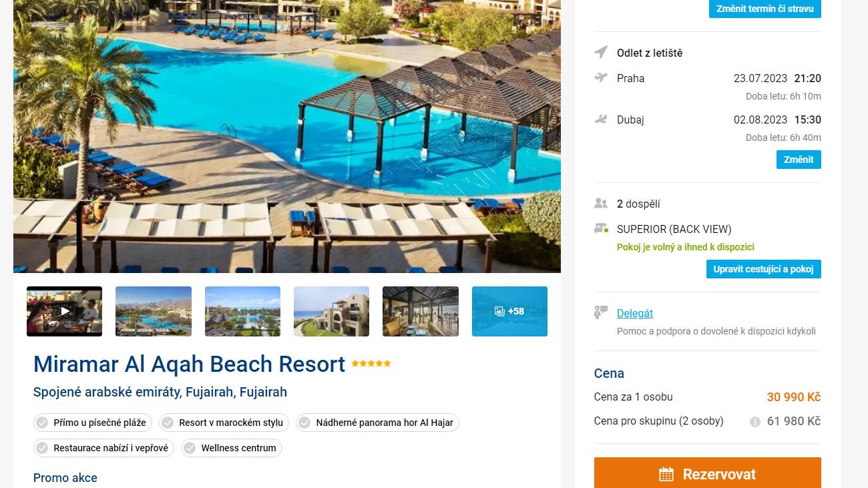This screenshot has height=488, width=868.
Task: Click the bed icon beside SUPERIOR (BACK VIEW)
Action: point(601,229)
